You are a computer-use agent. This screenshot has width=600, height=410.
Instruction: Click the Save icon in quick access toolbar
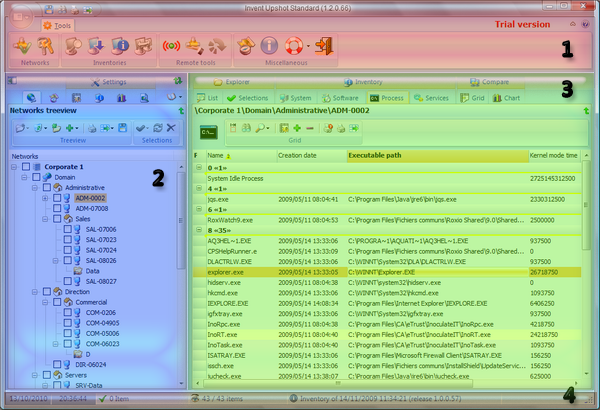point(49,9)
